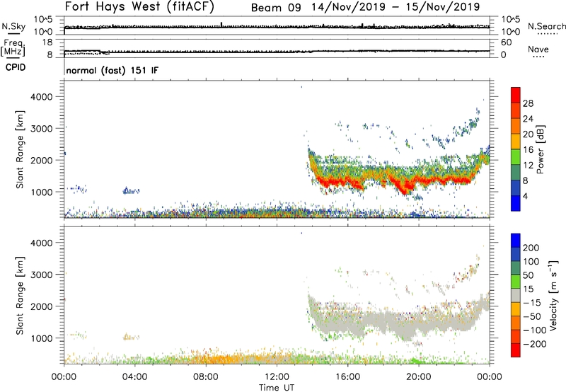
Task: Select the 24 label on power colorbar
Action: (528, 119)
